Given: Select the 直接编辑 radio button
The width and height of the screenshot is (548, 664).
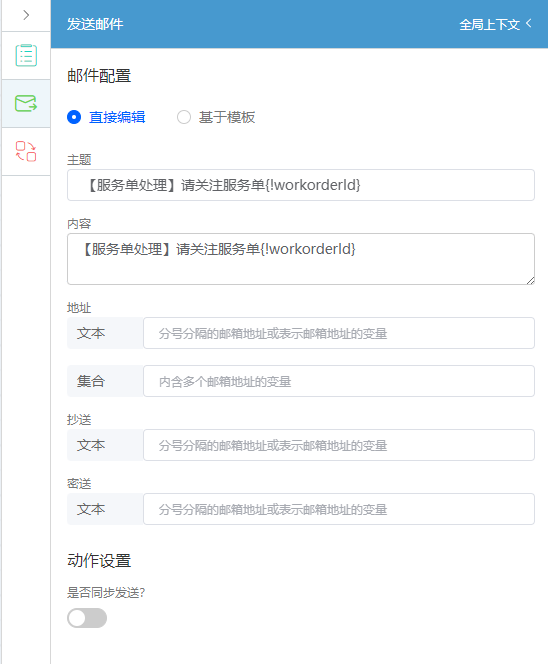Looking at the screenshot, I should coord(74,117).
